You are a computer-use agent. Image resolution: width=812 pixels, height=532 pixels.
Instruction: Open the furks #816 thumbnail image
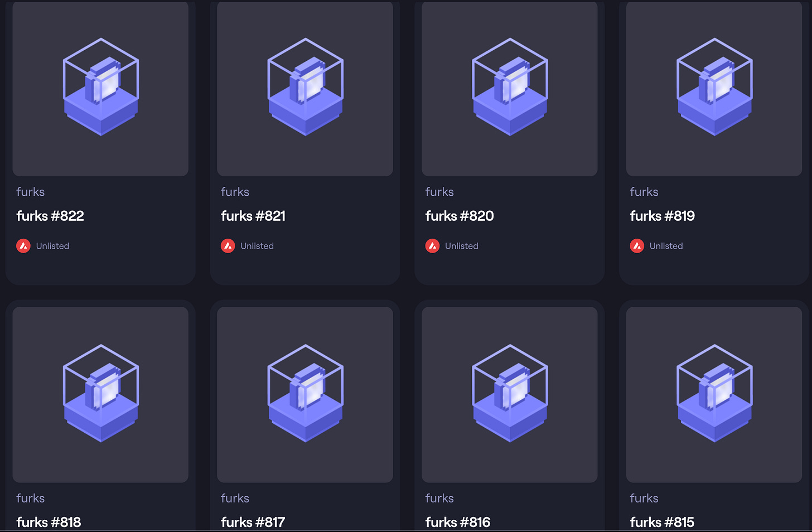pyautogui.click(x=510, y=394)
